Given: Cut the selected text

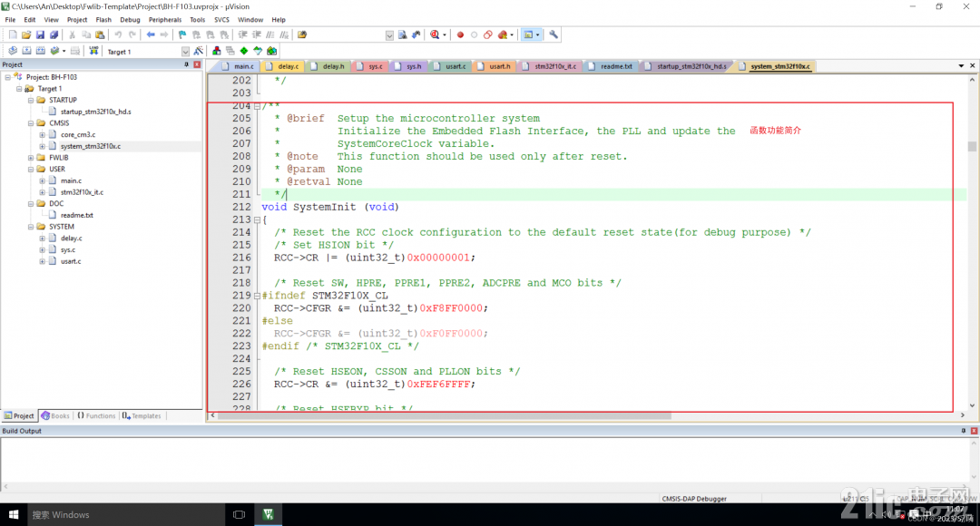Looking at the screenshot, I should (x=72, y=35).
